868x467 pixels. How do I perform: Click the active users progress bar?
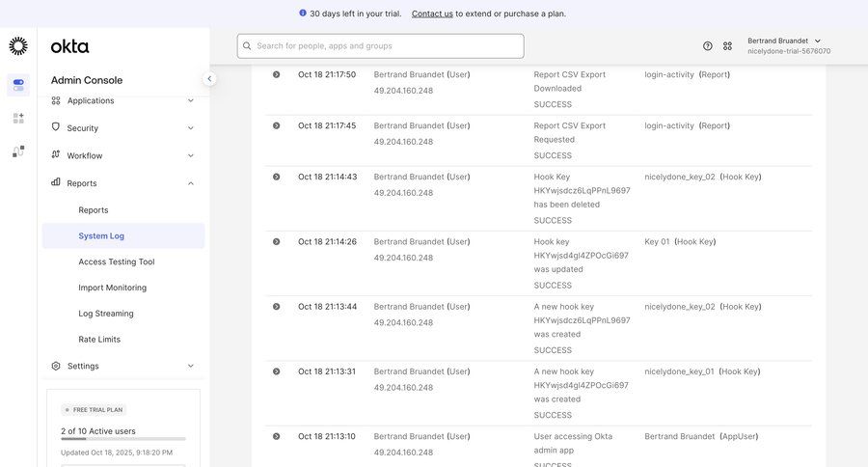122,439
